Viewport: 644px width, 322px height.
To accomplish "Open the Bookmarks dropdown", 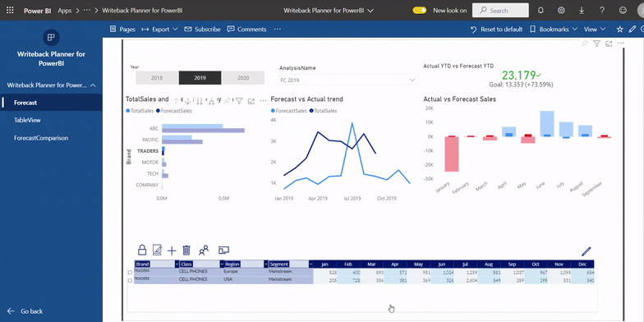I will point(554,30).
